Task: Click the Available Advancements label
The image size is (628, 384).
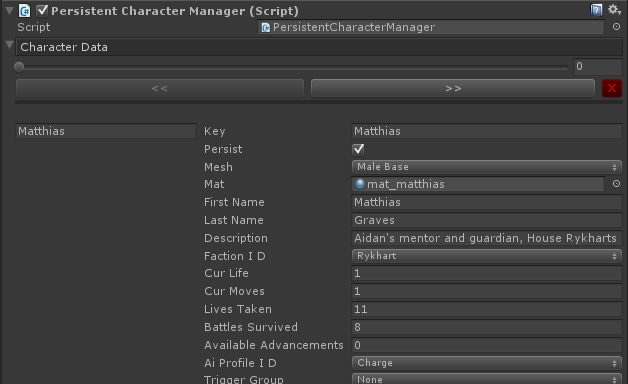Action: [274, 345]
